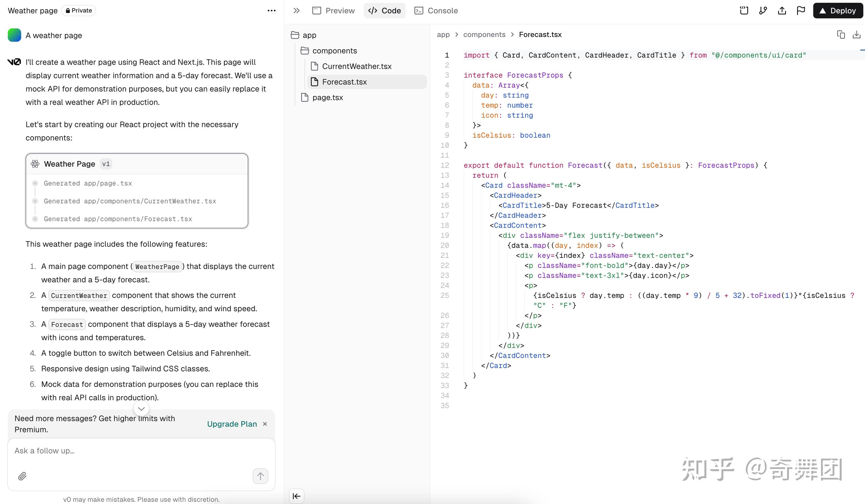The image size is (865, 504).
Task: Open the three-dot chat options menu
Action: (271, 11)
